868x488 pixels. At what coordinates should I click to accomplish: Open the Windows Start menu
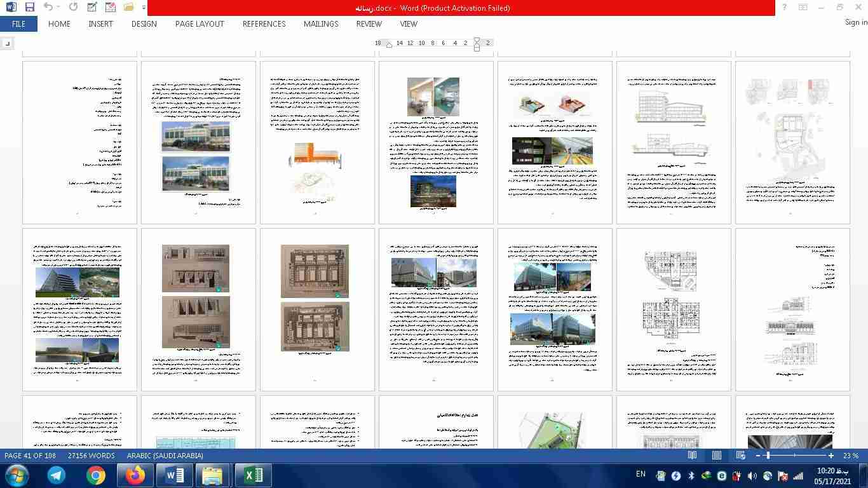pos(16,475)
